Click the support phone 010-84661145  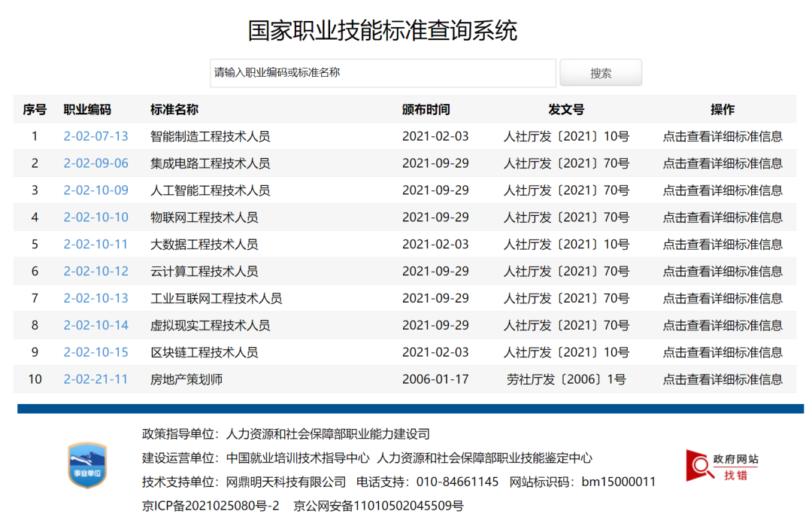pyautogui.click(x=457, y=482)
